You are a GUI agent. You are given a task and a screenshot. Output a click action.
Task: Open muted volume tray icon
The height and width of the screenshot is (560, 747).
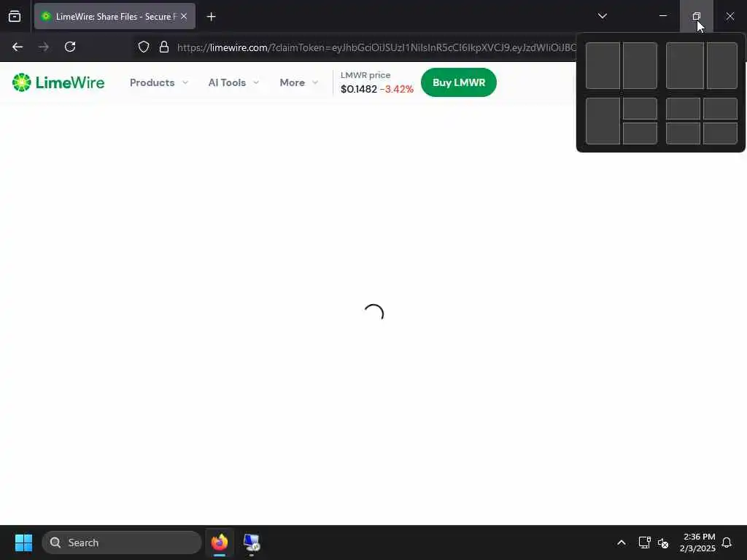click(663, 542)
